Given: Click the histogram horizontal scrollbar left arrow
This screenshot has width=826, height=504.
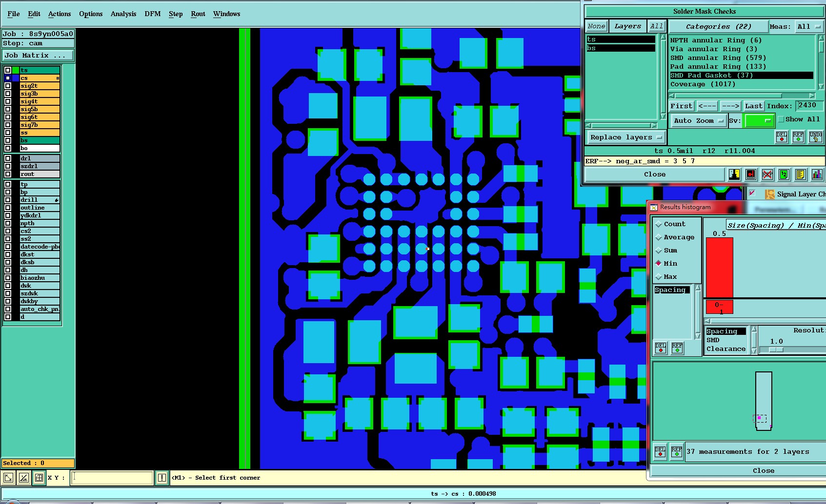Looking at the screenshot, I should pos(708,321).
